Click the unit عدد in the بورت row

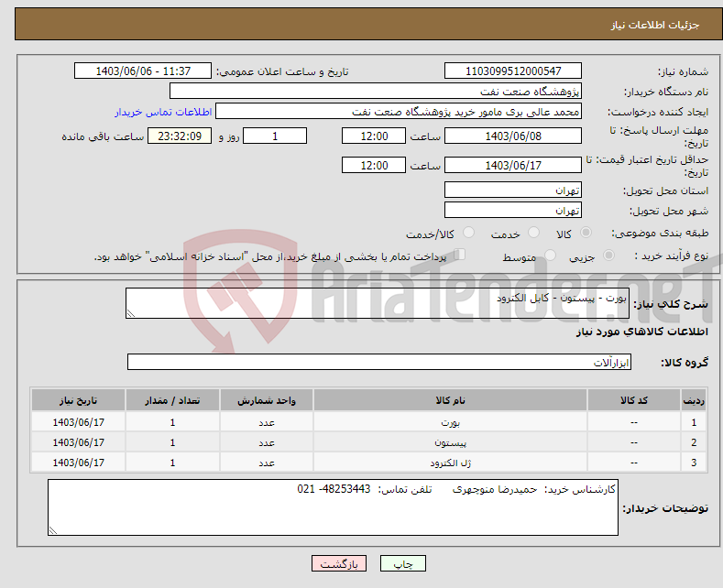coord(267,422)
